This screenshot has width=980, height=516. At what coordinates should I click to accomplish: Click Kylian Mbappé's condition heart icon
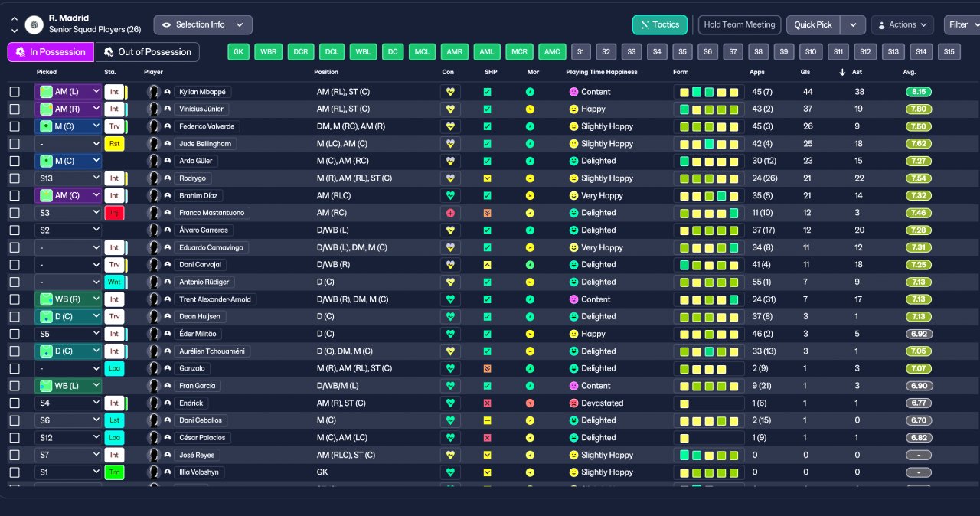point(450,92)
